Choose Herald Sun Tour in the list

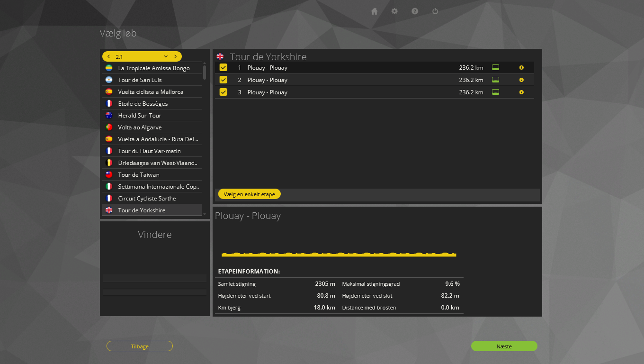[140, 116]
